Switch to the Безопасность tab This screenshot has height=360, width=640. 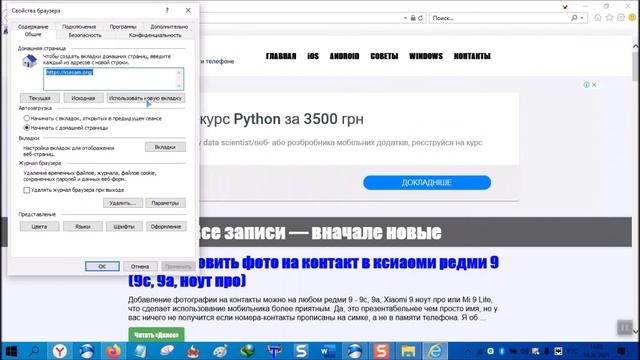pos(85,36)
